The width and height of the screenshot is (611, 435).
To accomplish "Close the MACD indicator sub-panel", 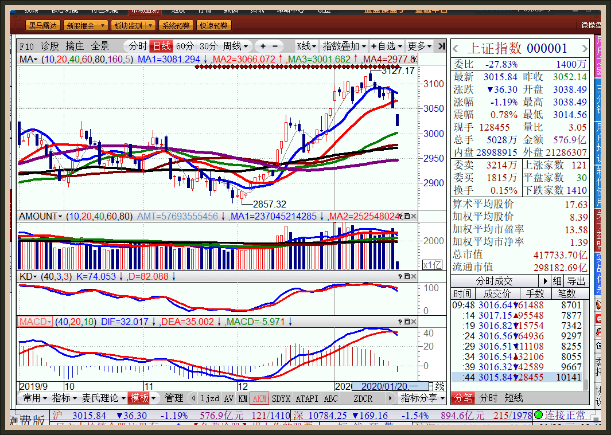I will click(413, 322).
